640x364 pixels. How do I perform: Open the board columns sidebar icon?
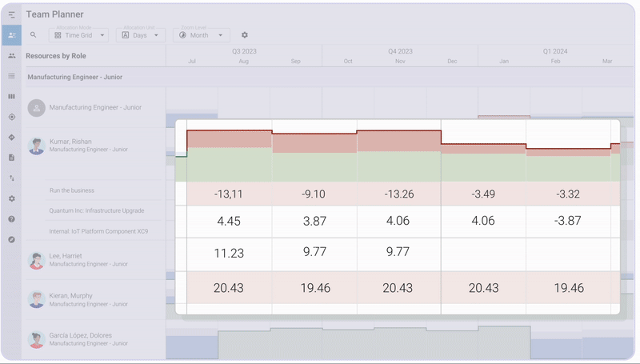pos(11,97)
